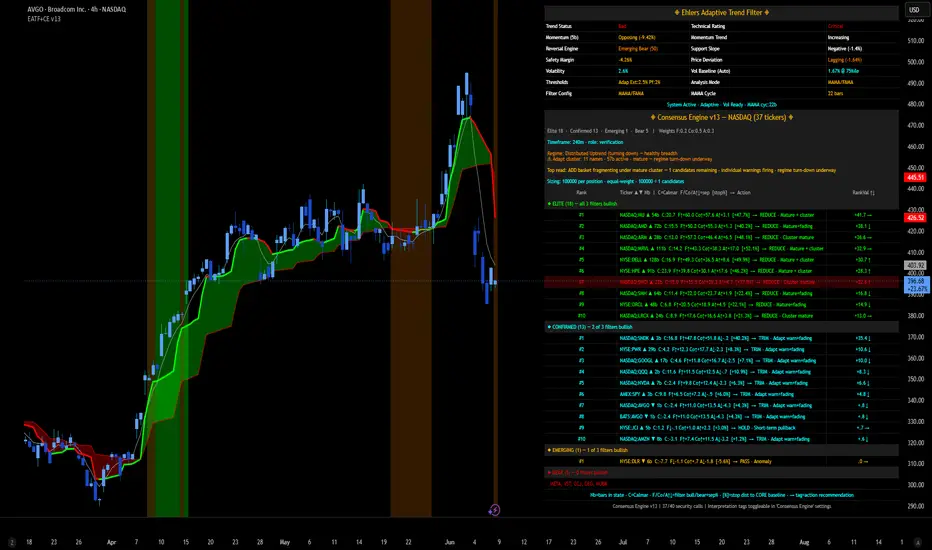Click the NYSE:PWR confirmed row
Viewport: 932px width, 550px height.
pos(721,350)
